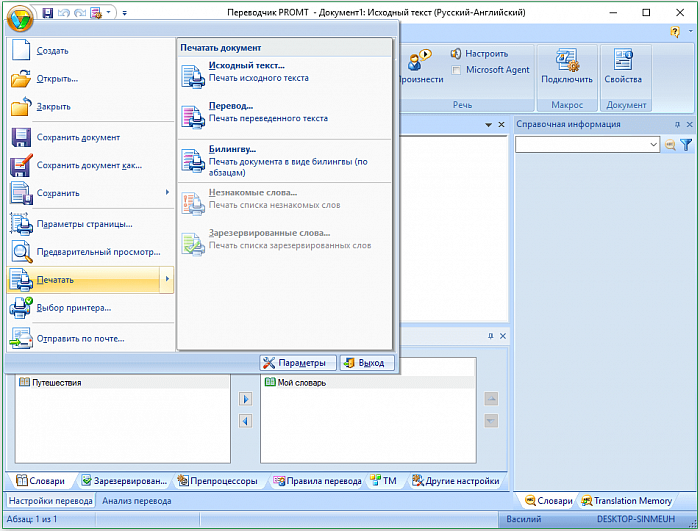
Task: Toggle the Microsoft Agent checkbox
Action: point(456,70)
